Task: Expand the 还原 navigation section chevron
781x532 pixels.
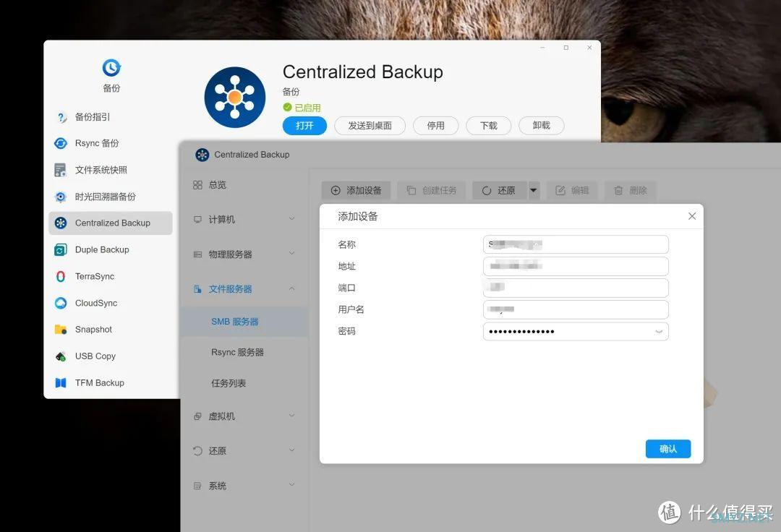Action: pyautogui.click(x=292, y=450)
